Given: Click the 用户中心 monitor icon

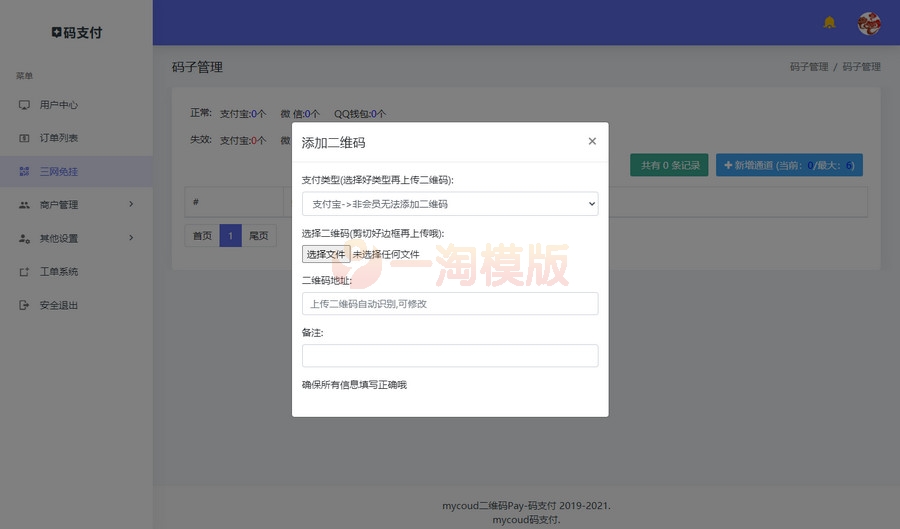Looking at the screenshot, I should 25,105.
